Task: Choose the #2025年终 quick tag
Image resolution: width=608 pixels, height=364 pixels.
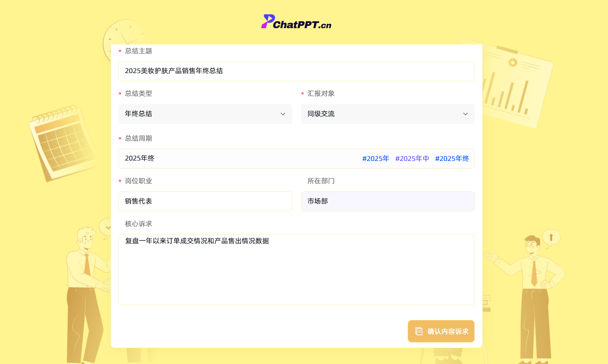Action: tap(452, 159)
